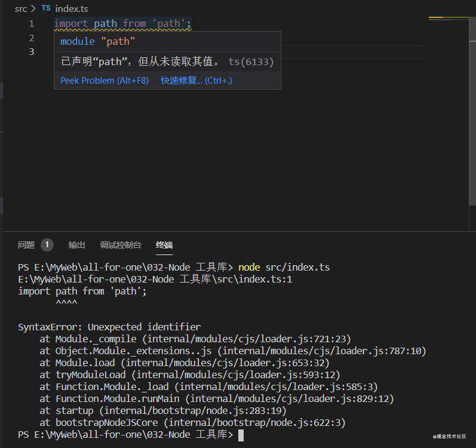
Task: Switch to the 问题 problems tab
Action: point(26,245)
